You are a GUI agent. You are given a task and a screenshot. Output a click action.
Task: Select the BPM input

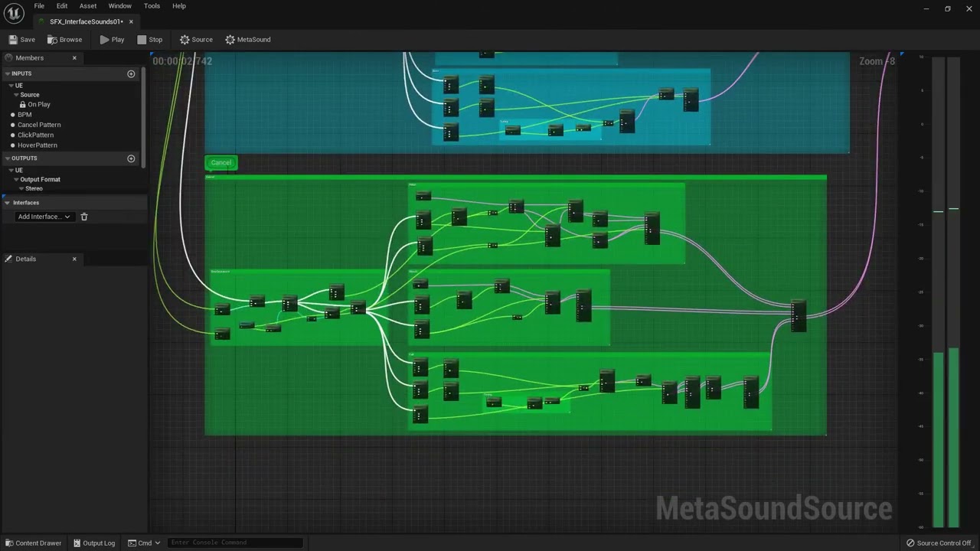(x=24, y=115)
